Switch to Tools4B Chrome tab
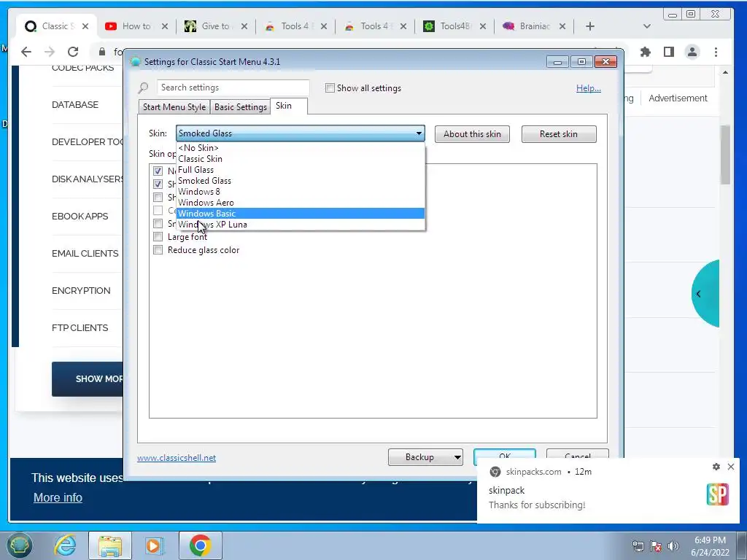The width and height of the screenshot is (747, 560). [454, 26]
